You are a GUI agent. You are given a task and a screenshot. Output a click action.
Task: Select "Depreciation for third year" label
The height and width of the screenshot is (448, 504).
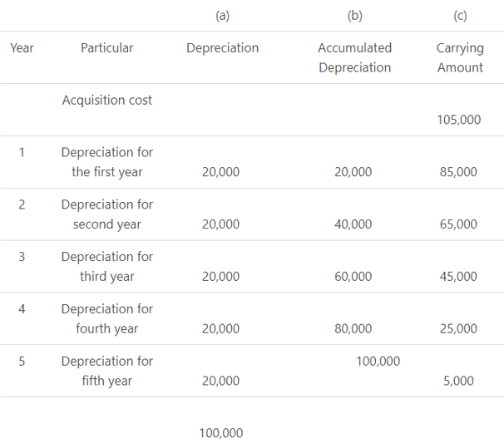106,266
